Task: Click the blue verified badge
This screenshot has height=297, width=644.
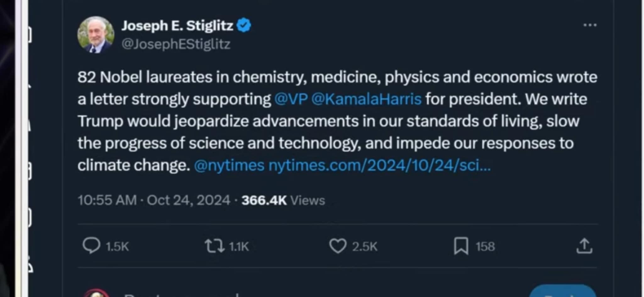Action: click(x=244, y=25)
